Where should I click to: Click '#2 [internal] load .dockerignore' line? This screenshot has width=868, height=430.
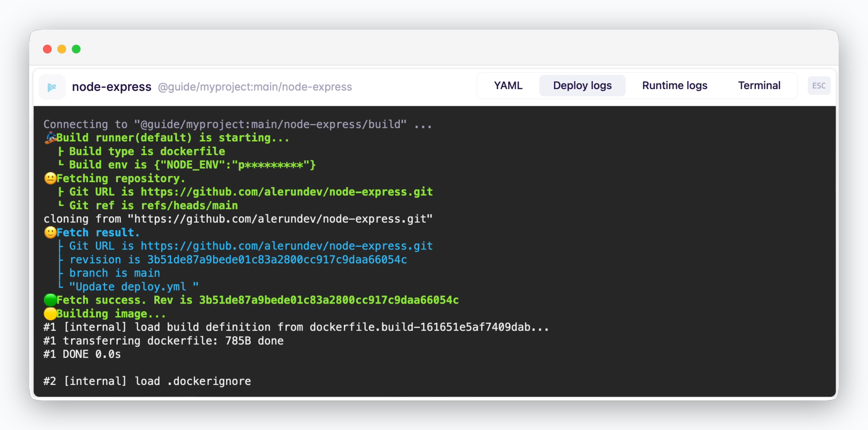coord(147,381)
